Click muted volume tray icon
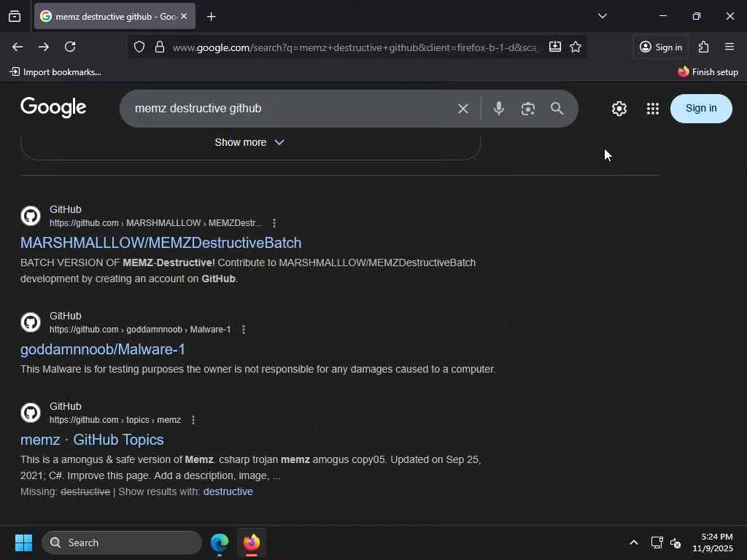Viewport: 747px width, 560px height. [x=676, y=542]
